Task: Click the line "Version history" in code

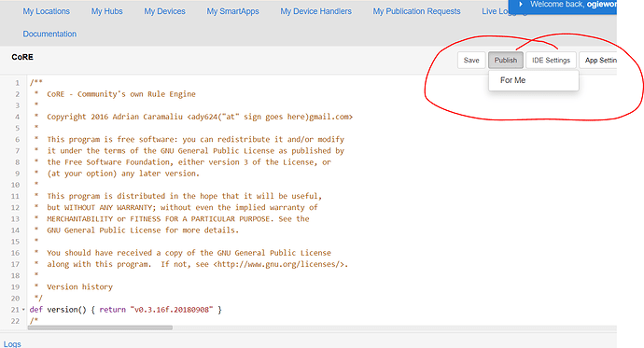Action: 79,286
